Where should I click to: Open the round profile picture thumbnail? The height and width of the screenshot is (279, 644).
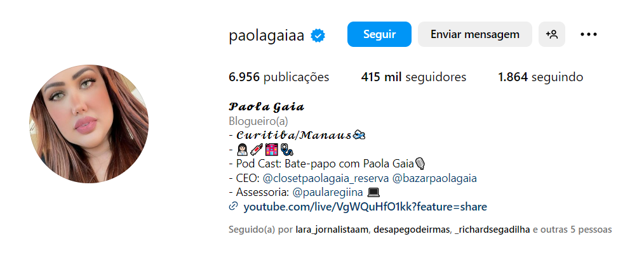coord(89,124)
